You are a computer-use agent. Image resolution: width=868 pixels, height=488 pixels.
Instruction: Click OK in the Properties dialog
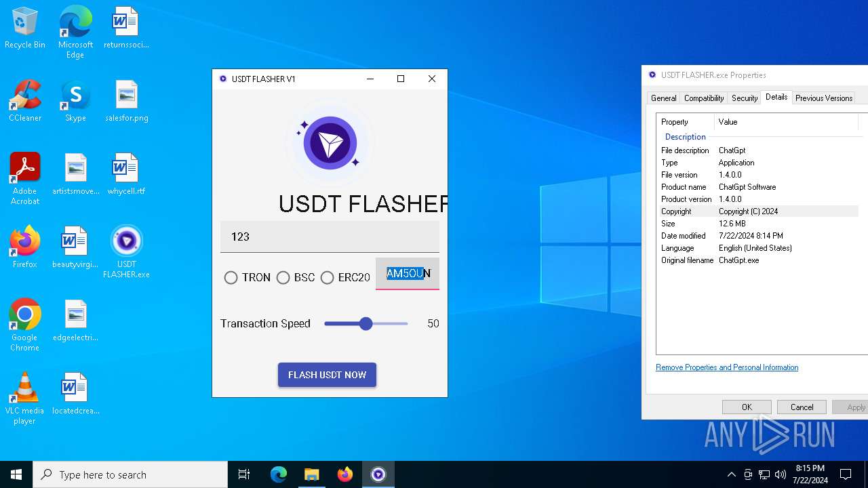747,407
